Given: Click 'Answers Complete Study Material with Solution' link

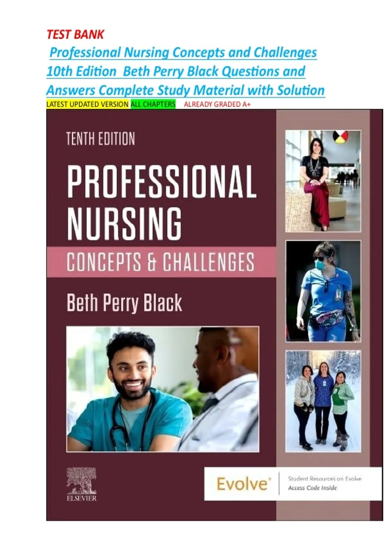Looking at the screenshot, I should (186, 90).
